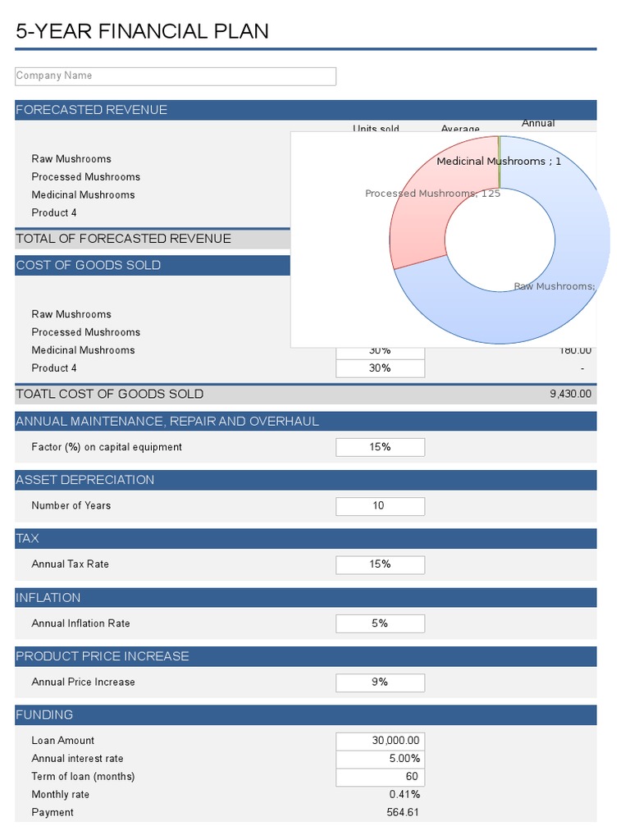Select the pink Processed Mushrooms donut chart segment
Screen dimensions: 630x840
[x=424, y=225]
